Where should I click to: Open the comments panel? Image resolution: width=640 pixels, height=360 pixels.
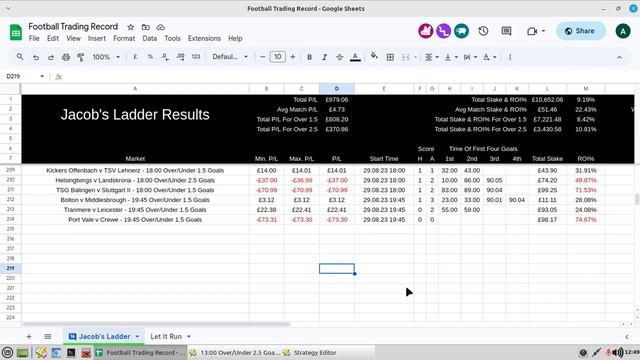[x=506, y=31]
